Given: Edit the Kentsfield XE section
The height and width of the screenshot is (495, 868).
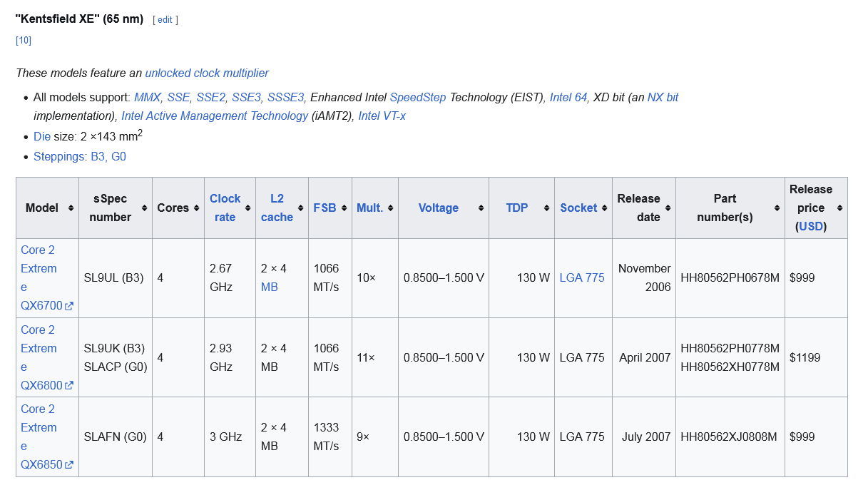Looking at the screenshot, I should [x=165, y=20].
